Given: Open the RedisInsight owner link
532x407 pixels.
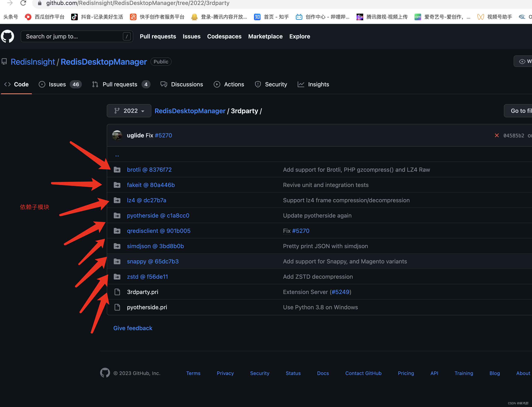Looking at the screenshot, I should pyautogui.click(x=33, y=62).
